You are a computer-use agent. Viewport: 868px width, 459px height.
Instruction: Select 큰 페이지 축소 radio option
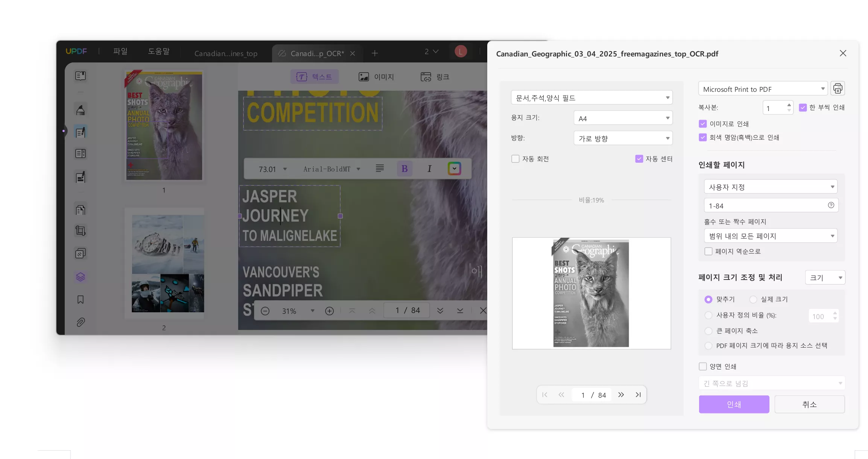(708, 331)
